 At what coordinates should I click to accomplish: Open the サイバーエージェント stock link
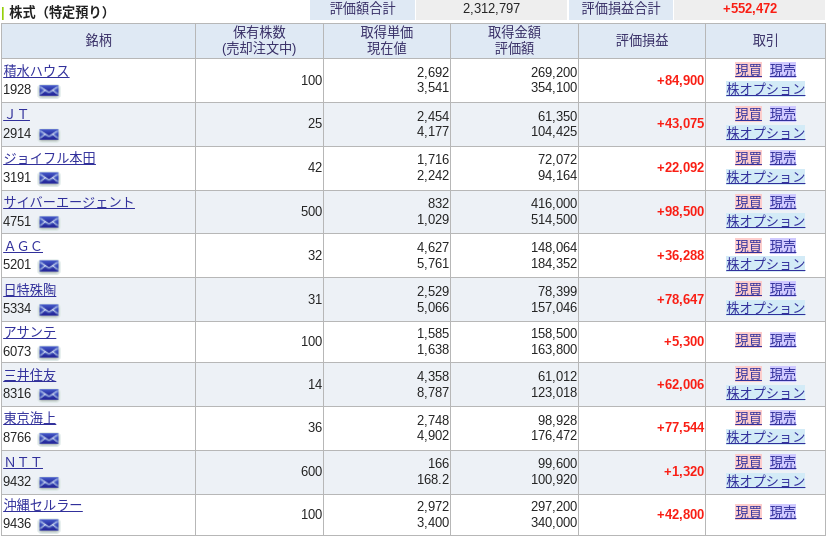(x=69, y=202)
